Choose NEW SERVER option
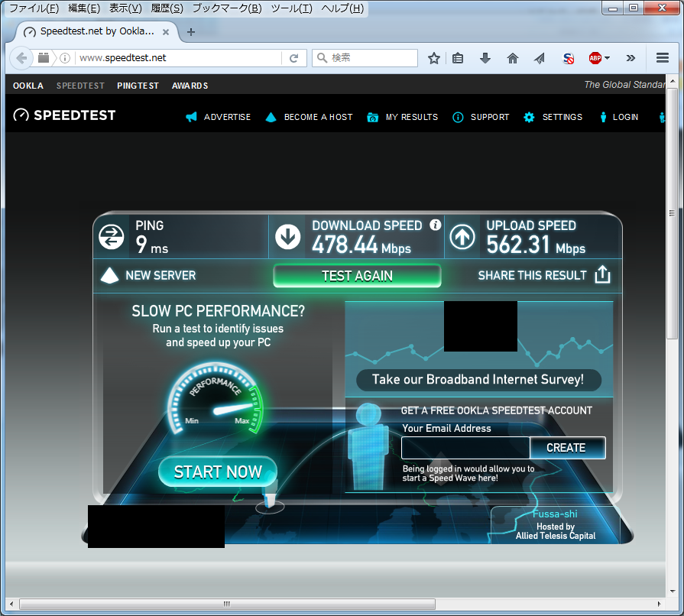684x616 pixels. click(148, 276)
